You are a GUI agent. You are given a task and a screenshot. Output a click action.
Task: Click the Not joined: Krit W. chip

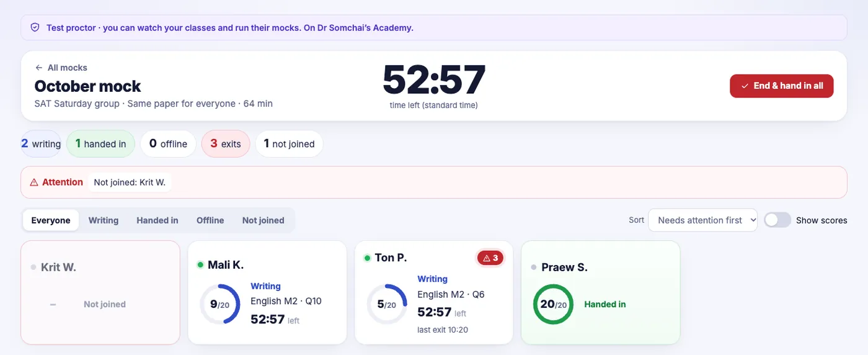pos(130,182)
